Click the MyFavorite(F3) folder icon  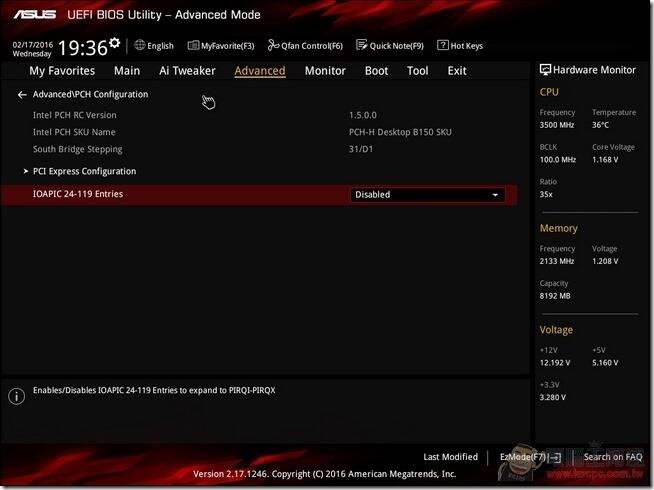[x=193, y=45]
